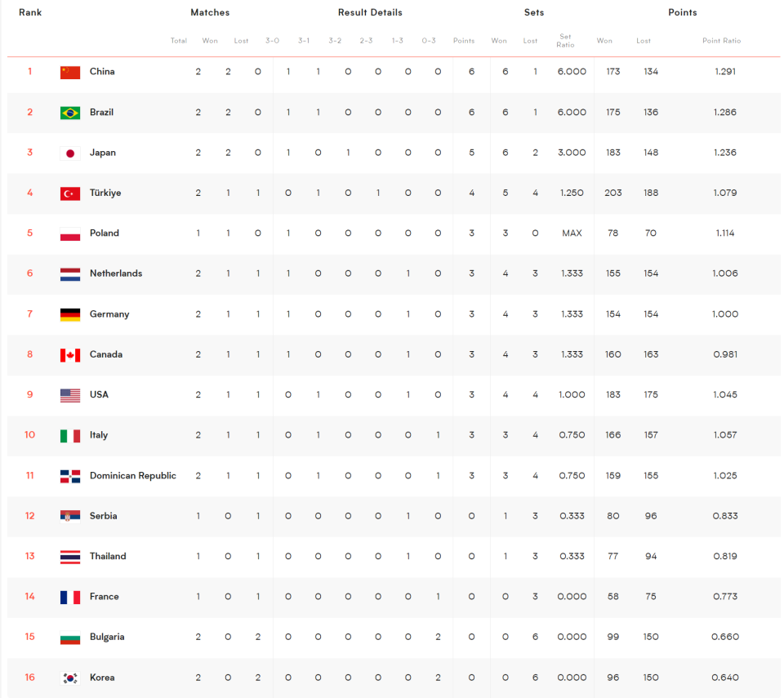Click the USA flag icon
This screenshot has height=698, width=784.
click(70, 395)
